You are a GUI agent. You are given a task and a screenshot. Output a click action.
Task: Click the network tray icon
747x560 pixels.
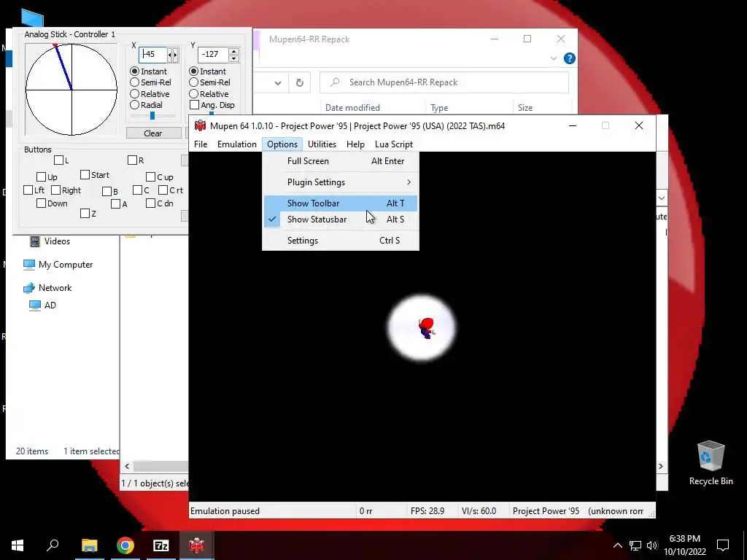tap(635, 545)
